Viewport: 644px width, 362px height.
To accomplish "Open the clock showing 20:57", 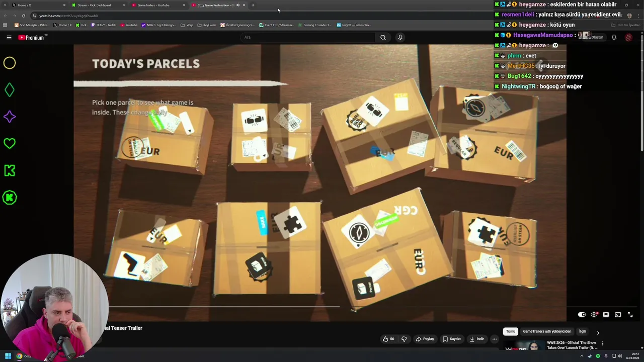I will pyautogui.click(x=632, y=356).
